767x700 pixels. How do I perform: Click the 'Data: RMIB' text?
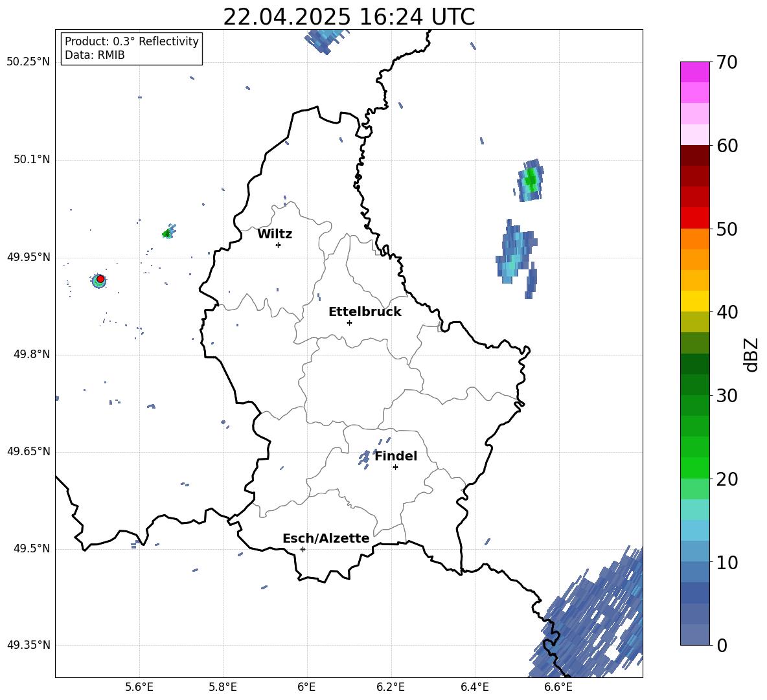95,55
